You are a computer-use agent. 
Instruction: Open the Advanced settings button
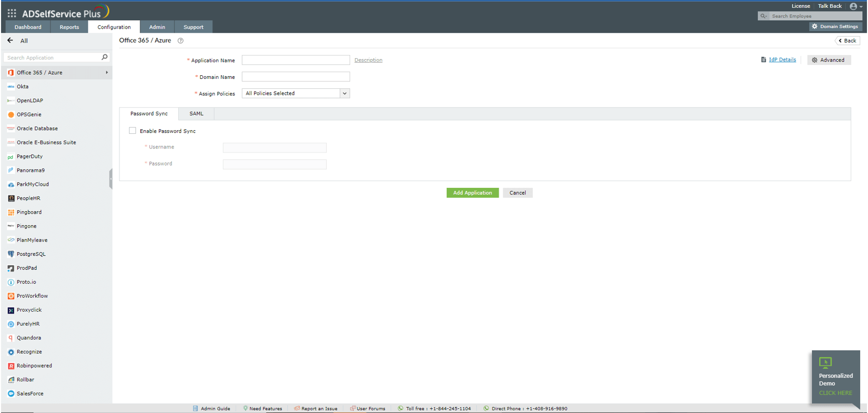pos(829,60)
